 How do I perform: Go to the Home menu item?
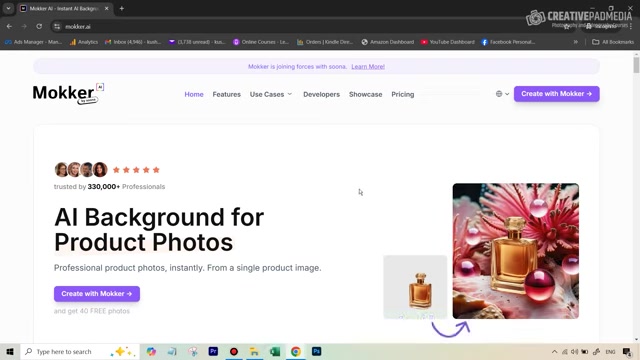tap(194, 94)
